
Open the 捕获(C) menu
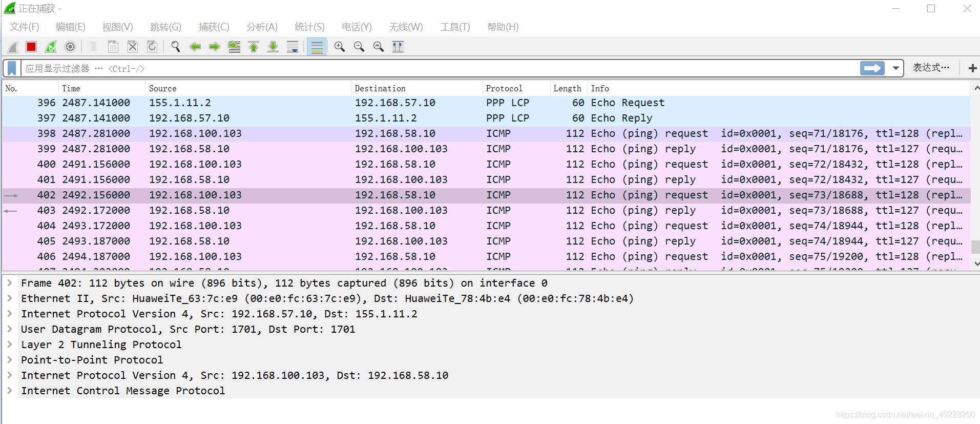(214, 27)
